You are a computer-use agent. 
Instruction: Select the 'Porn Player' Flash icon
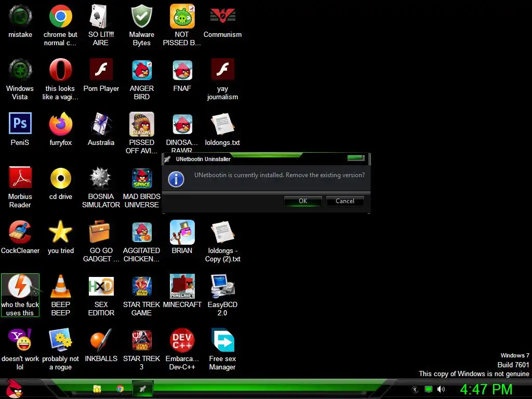[101, 70]
